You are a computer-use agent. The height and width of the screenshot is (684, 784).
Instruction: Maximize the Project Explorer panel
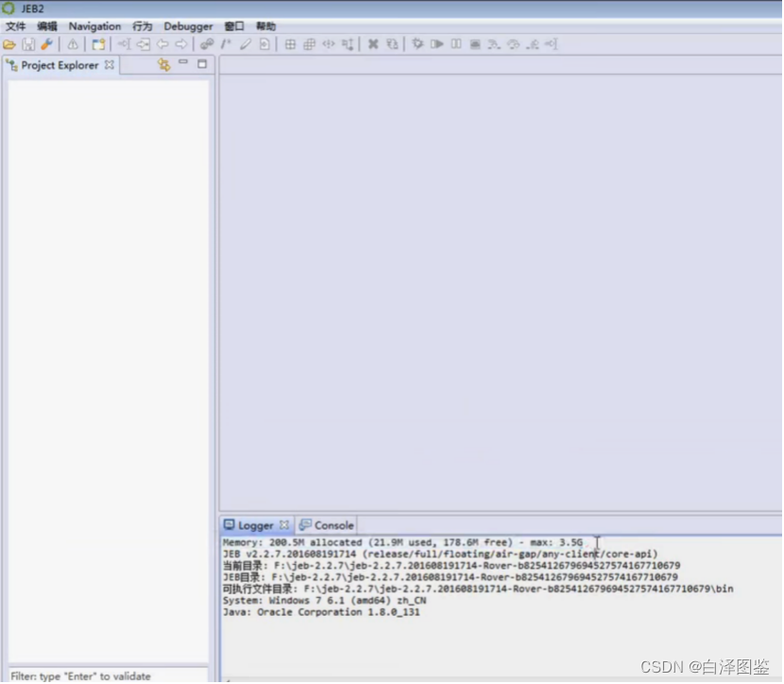(202, 64)
